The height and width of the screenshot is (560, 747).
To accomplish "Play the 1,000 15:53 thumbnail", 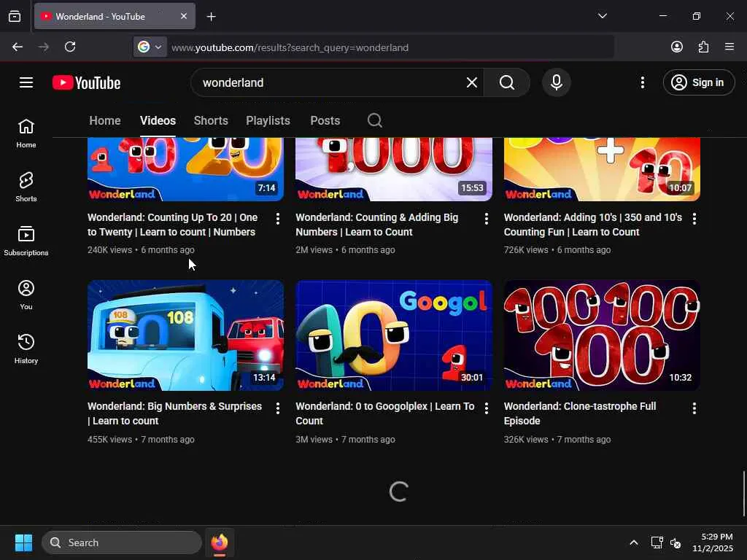I will 393,169.
